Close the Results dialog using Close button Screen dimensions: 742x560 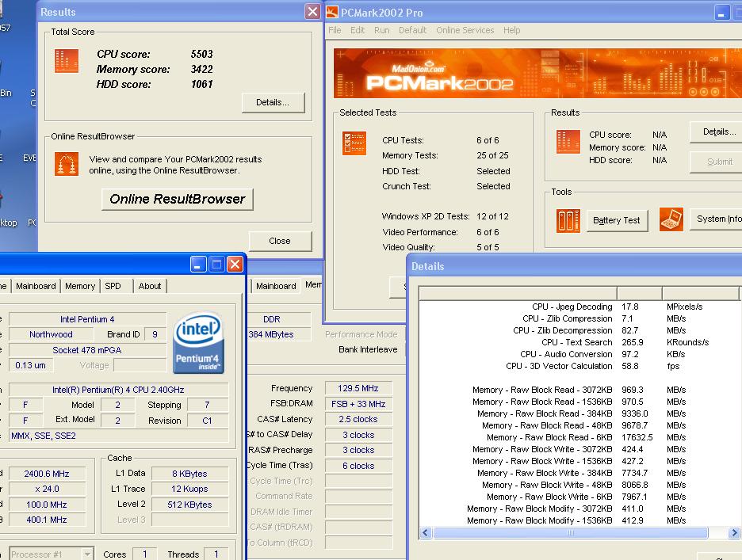(x=280, y=241)
